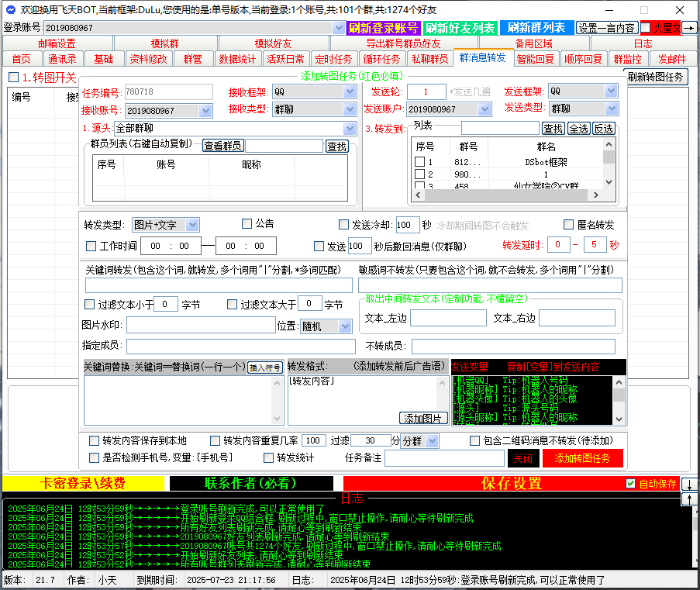Check 过滤文本大于 option
The height and width of the screenshot is (590, 700).
point(232,304)
